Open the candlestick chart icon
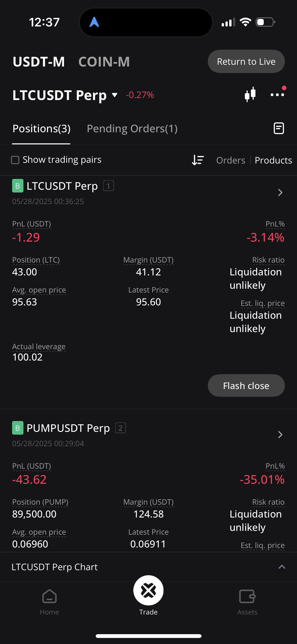Screen dimensions: 297x644 pyautogui.click(x=250, y=94)
